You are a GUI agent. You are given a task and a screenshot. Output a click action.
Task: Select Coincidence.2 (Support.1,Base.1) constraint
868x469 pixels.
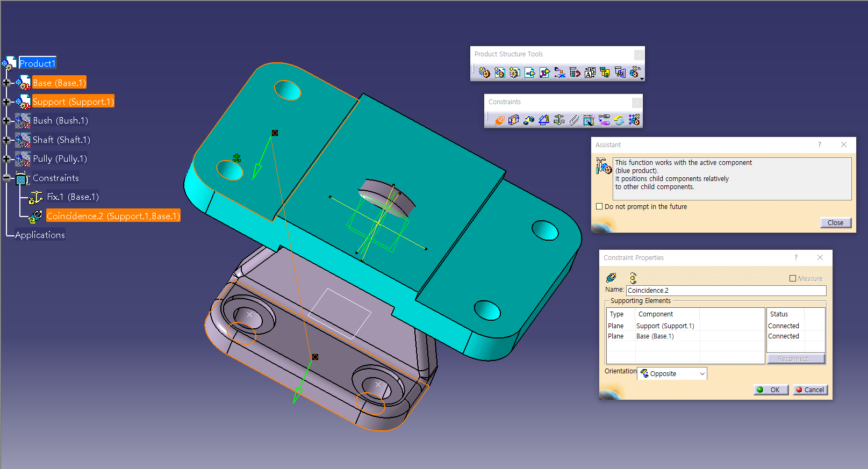113,216
